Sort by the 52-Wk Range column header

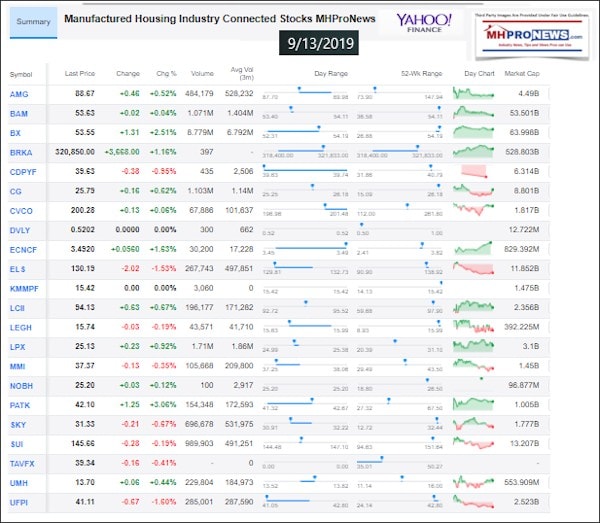coord(421,73)
